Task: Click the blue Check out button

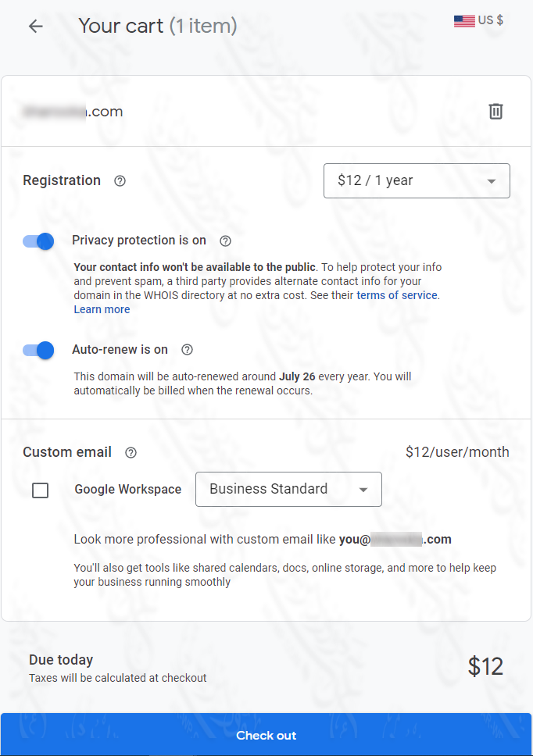Action: pos(266,735)
